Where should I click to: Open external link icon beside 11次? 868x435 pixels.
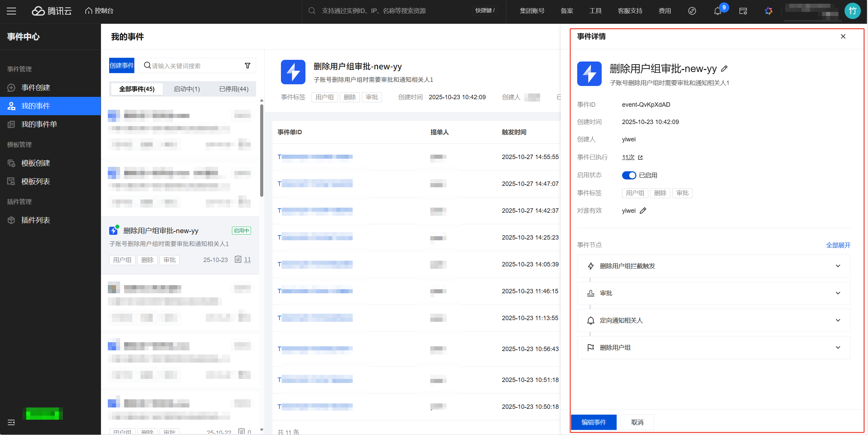pos(640,158)
